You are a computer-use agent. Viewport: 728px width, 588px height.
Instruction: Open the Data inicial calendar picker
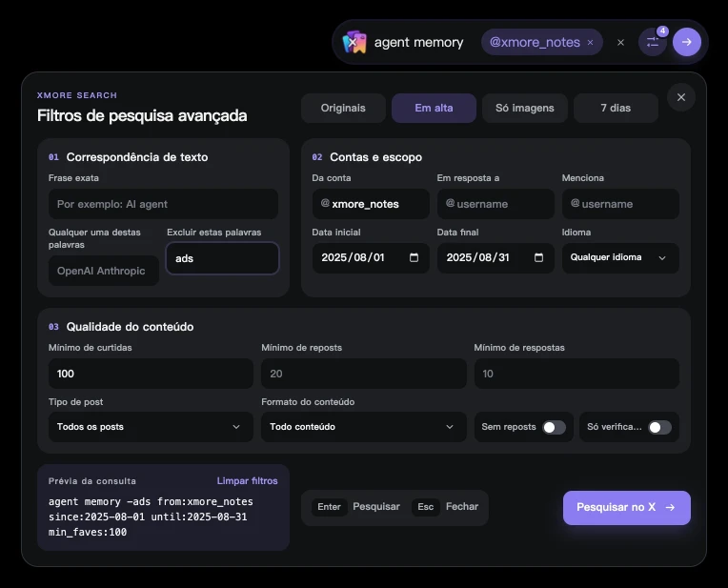pos(414,257)
